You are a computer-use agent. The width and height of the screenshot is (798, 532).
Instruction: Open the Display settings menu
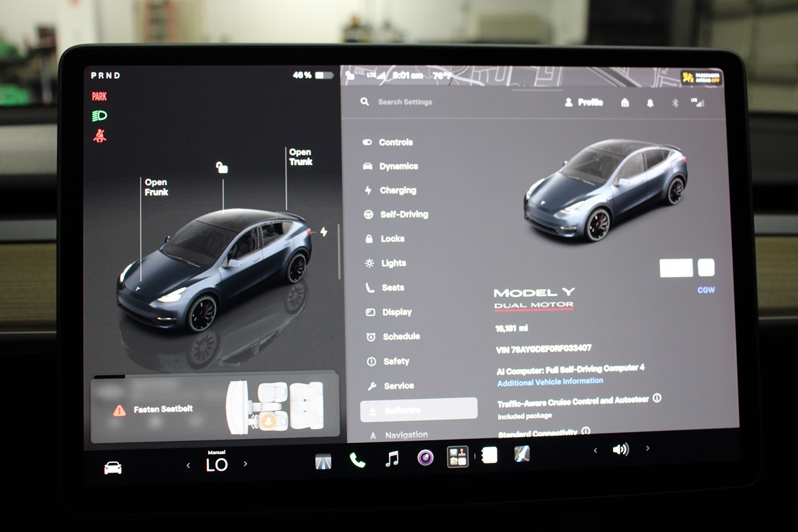point(389,312)
